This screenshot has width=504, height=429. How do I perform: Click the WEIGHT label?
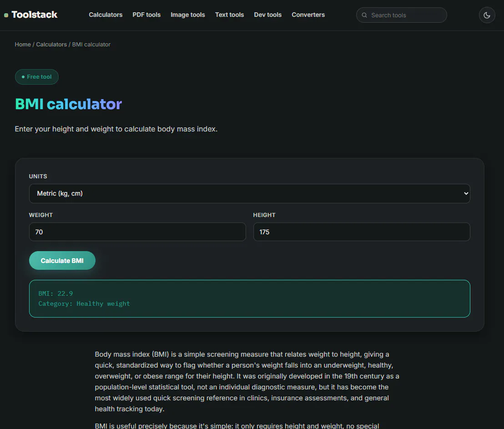(41, 215)
